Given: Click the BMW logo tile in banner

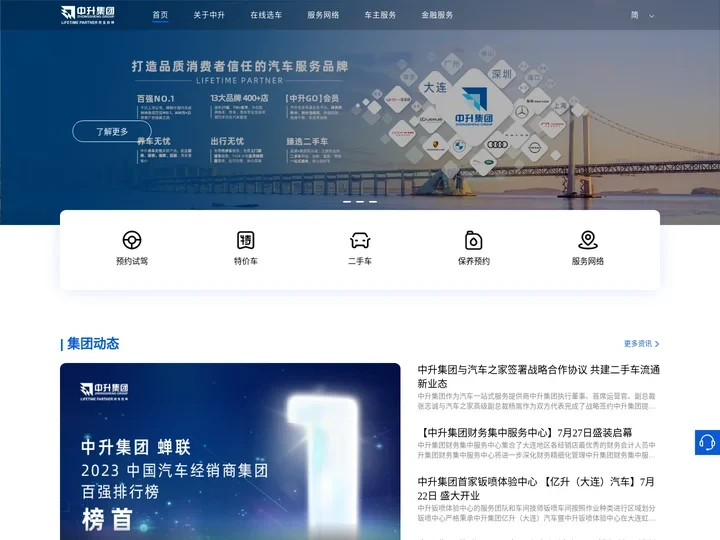Looking at the screenshot, I should 459,146.
